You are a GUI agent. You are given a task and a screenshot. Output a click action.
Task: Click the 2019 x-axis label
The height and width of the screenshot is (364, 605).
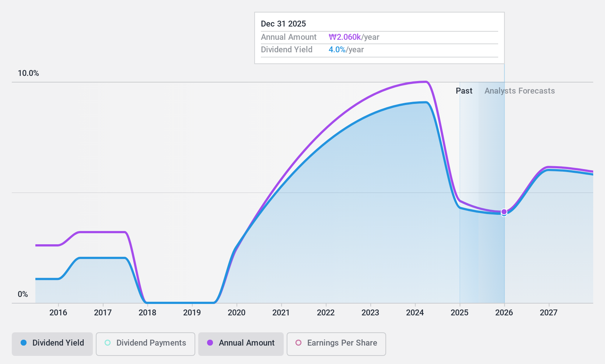[x=192, y=313]
